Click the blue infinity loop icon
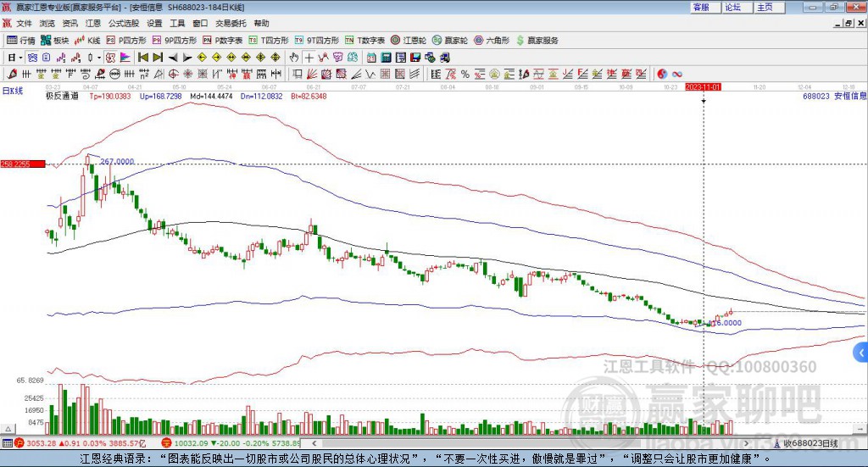Screen dimensions: 868x467 click(x=677, y=74)
